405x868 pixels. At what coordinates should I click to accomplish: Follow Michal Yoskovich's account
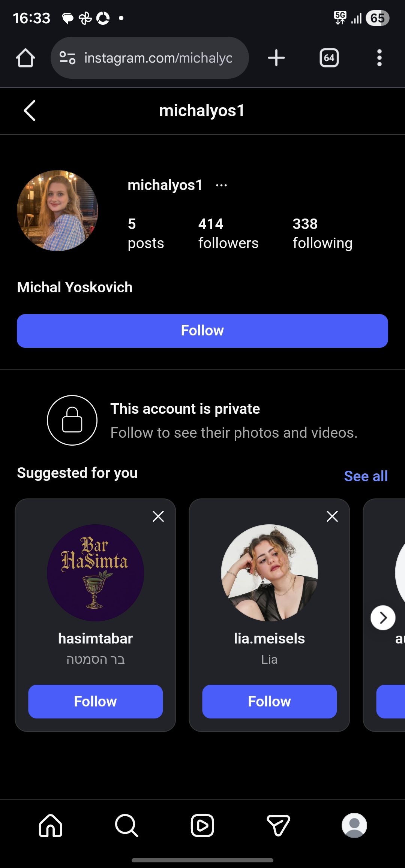coord(202,331)
